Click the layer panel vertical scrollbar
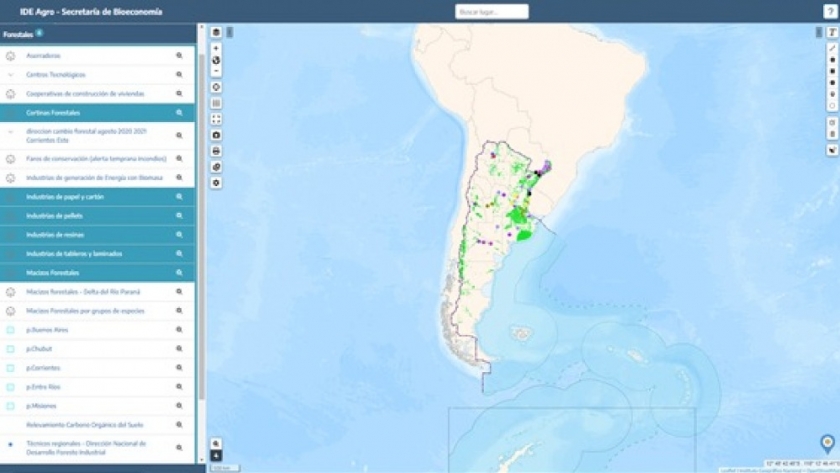840x473 pixels. tap(202, 225)
